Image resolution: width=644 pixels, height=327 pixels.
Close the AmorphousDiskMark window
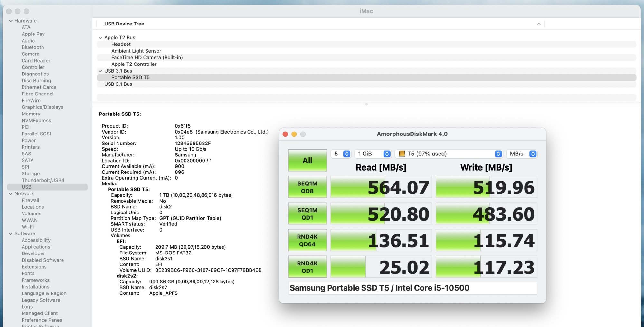coord(285,134)
